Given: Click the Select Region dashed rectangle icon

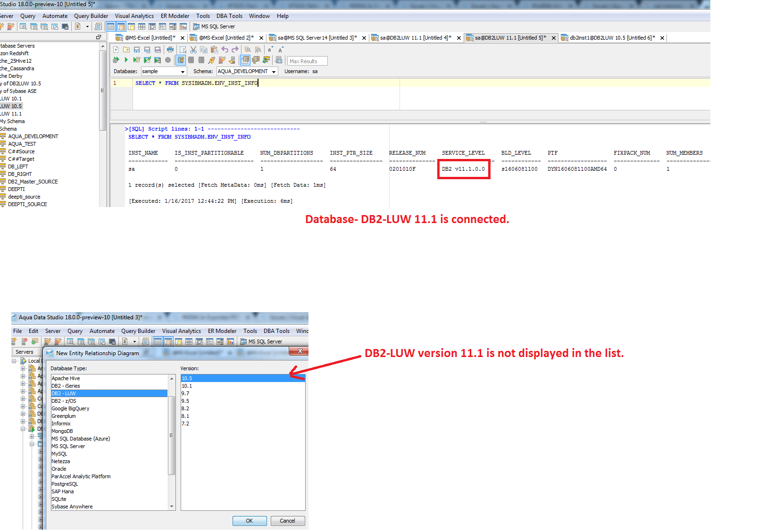Looking at the screenshot, I should click(183, 50).
